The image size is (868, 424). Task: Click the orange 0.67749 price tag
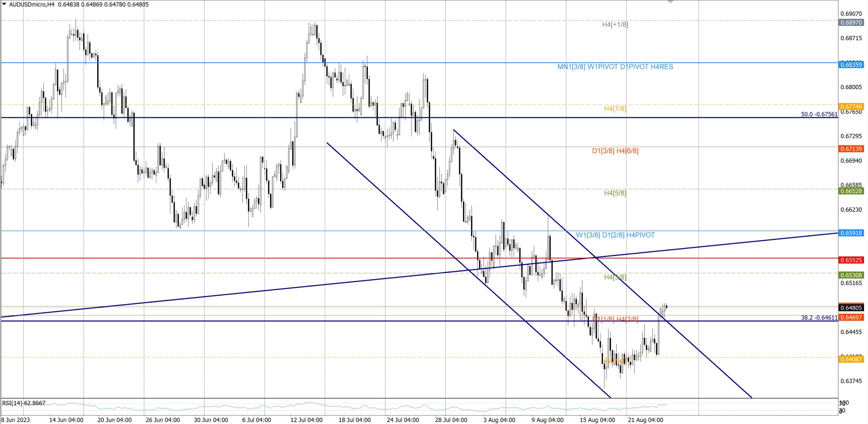point(851,106)
